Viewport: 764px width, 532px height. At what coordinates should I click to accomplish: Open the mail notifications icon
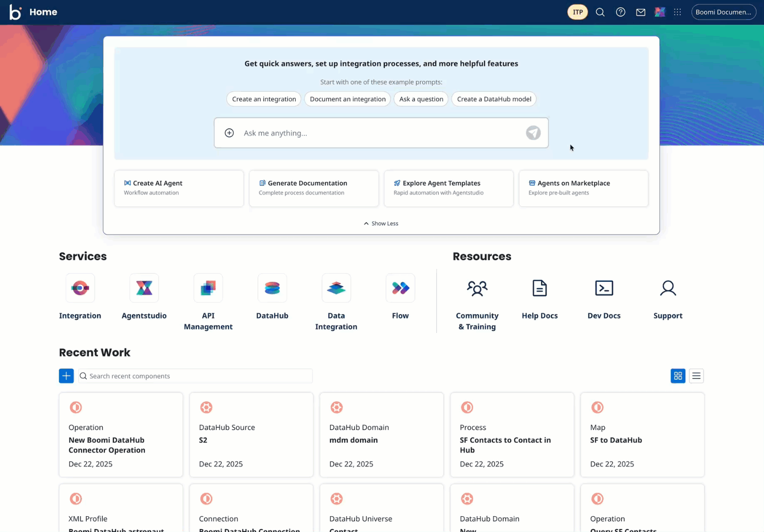(640, 12)
